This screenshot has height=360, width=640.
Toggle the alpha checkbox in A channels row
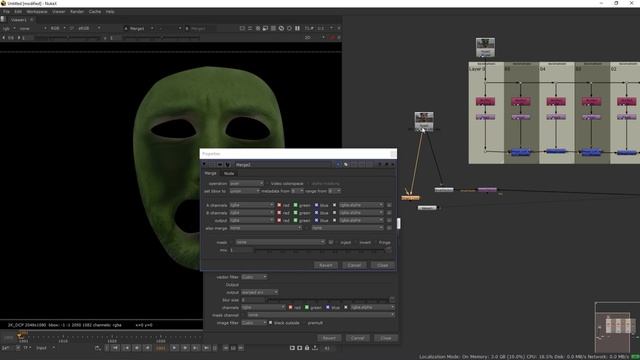(x=334, y=205)
